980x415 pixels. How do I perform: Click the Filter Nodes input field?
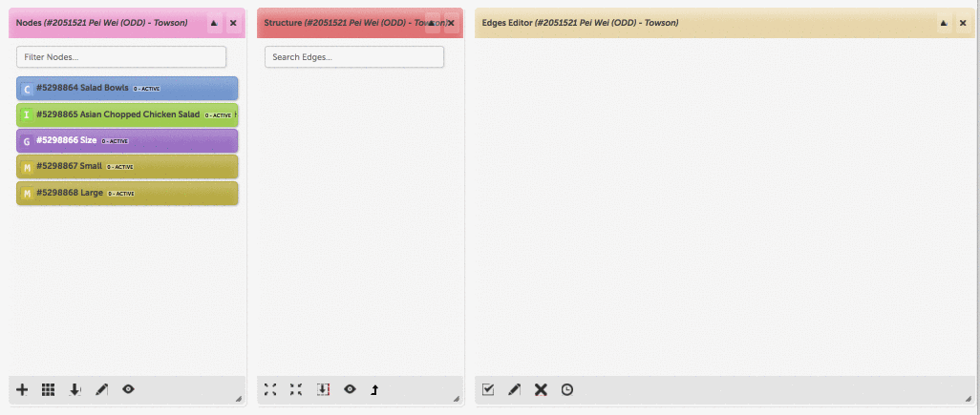coord(121,57)
